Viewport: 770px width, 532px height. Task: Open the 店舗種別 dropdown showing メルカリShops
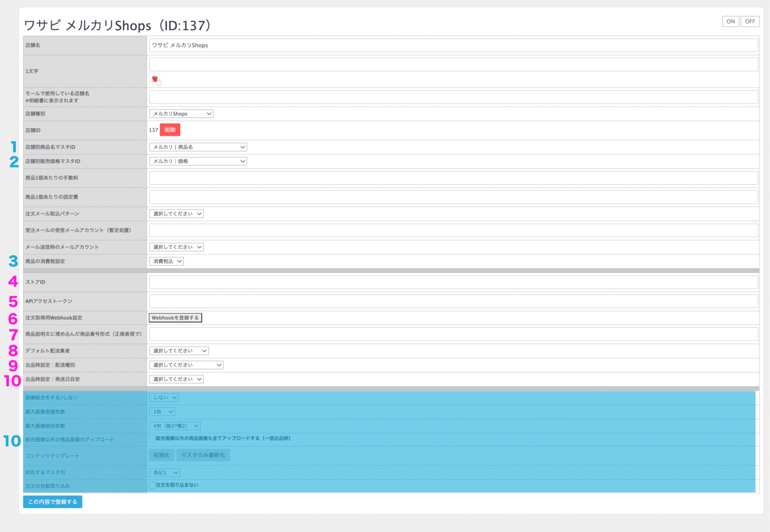coord(181,114)
